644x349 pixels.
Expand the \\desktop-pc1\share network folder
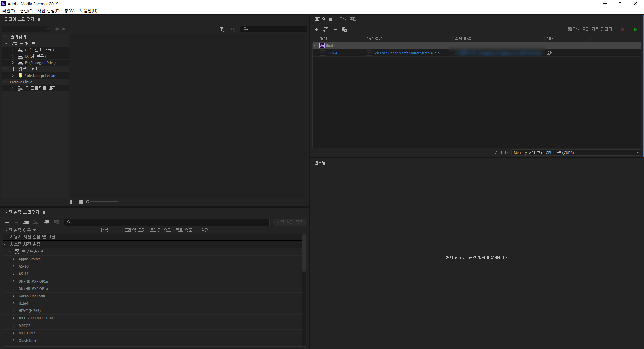click(x=13, y=76)
